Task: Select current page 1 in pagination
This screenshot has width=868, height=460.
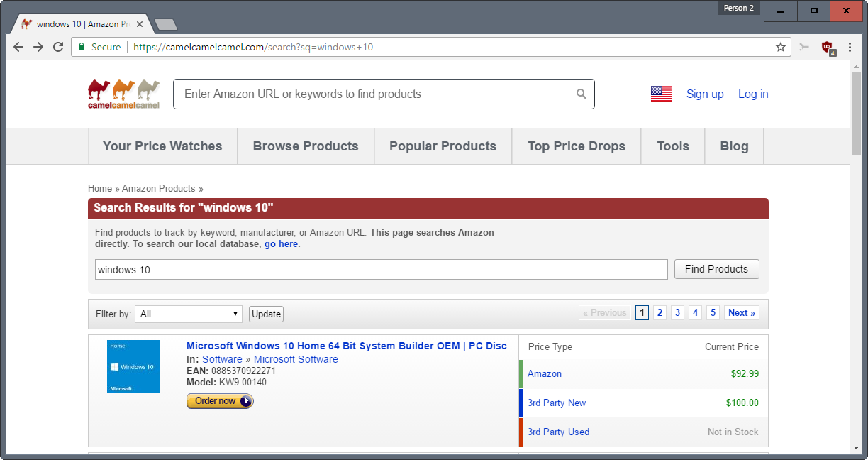Action: pos(642,313)
